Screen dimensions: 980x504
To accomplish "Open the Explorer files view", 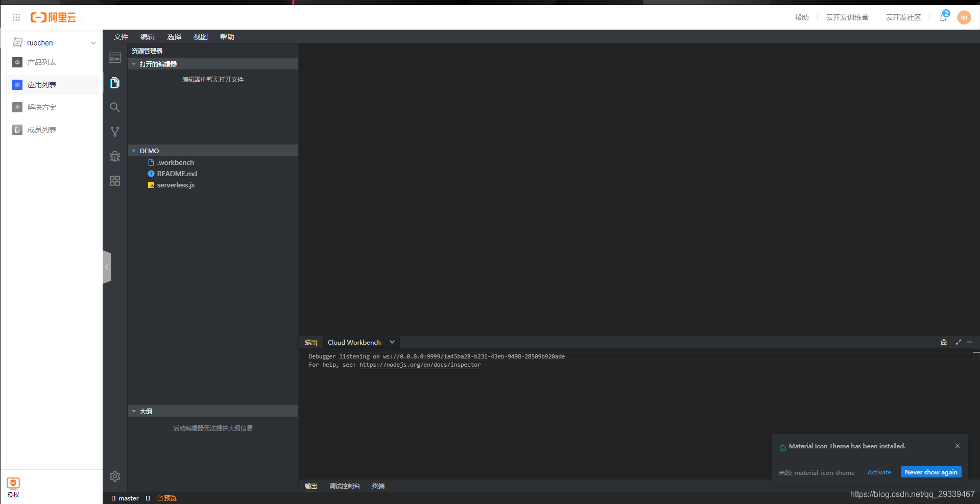I will pos(115,83).
